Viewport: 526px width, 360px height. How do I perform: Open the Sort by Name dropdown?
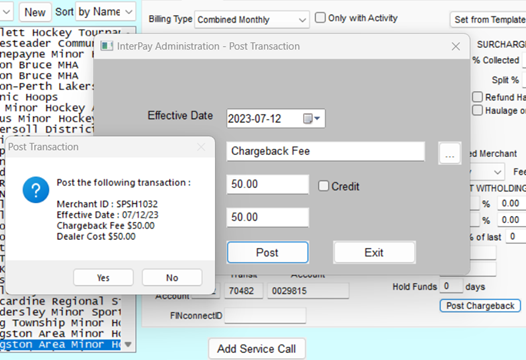(105, 12)
